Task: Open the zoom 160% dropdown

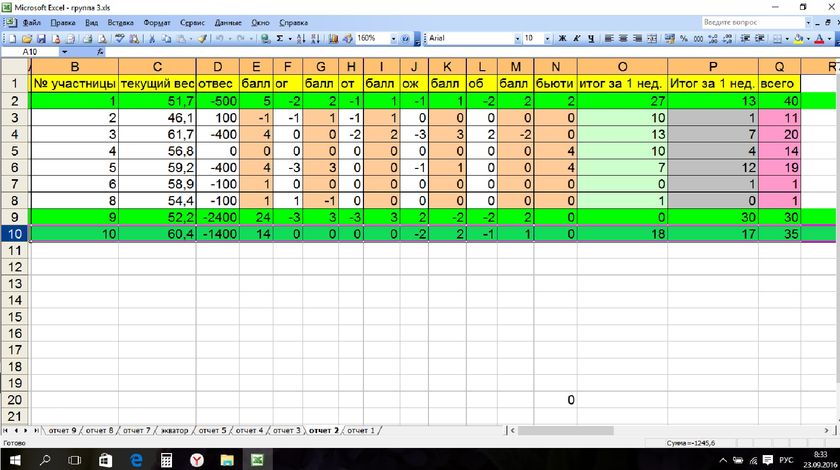Action: [393, 39]
